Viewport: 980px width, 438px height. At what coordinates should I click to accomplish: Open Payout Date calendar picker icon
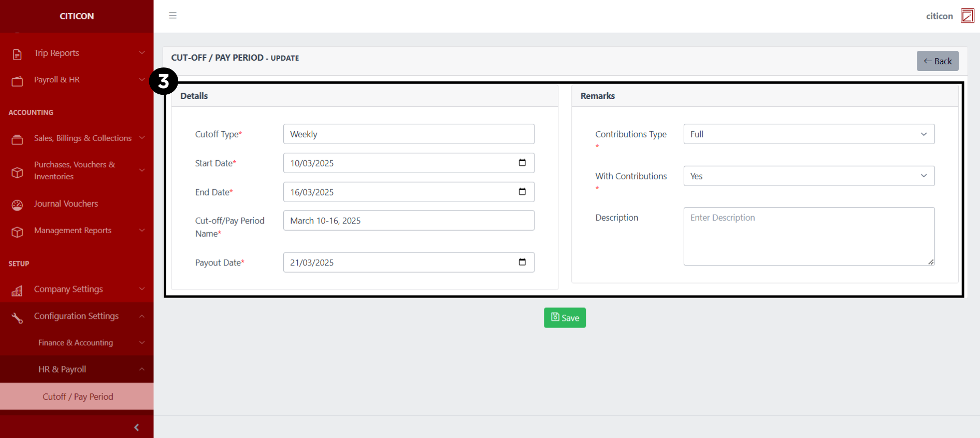tap(522, 262)
